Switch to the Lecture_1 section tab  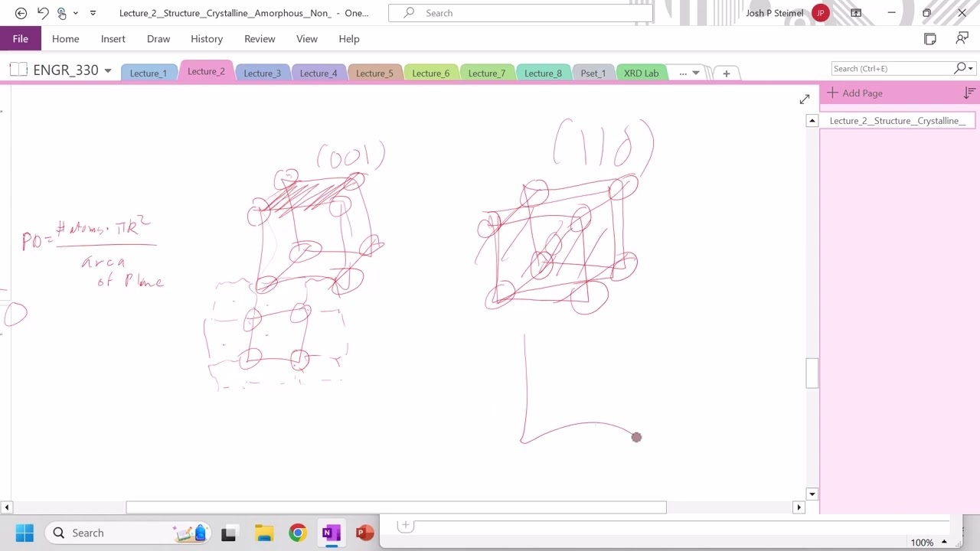tap(149, 73)
